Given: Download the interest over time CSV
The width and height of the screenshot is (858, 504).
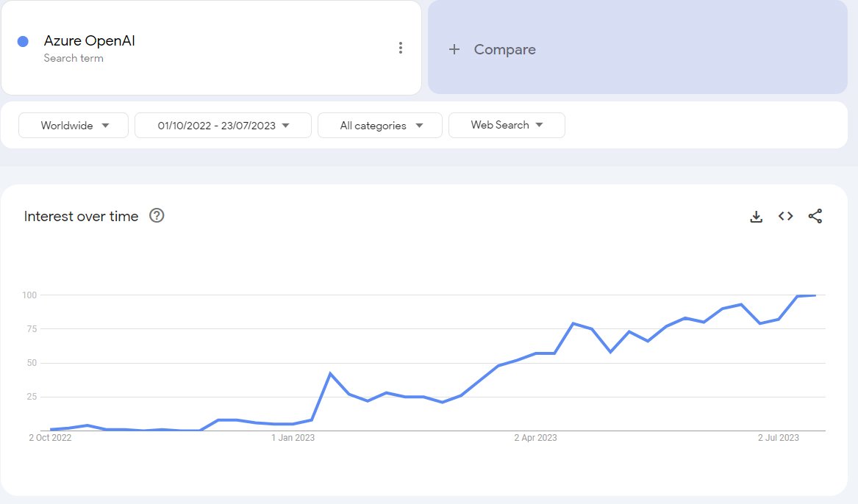Looking at the screenshot, I should 757,217.
